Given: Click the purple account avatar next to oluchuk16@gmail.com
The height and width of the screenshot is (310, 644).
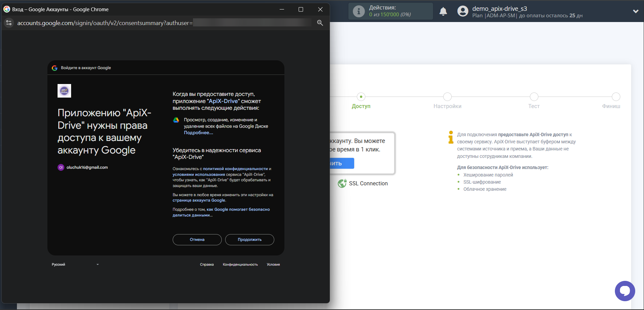Looking at the screenshot, I should click(61, 167).
